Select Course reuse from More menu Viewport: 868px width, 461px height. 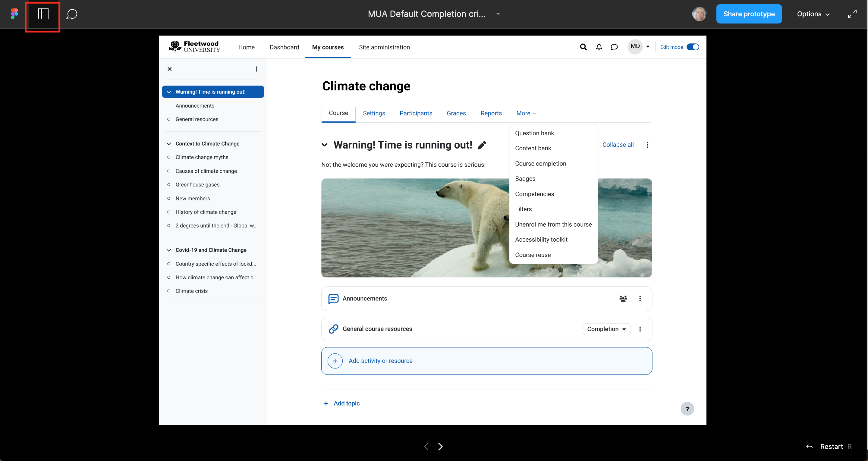tap(533, 255)
